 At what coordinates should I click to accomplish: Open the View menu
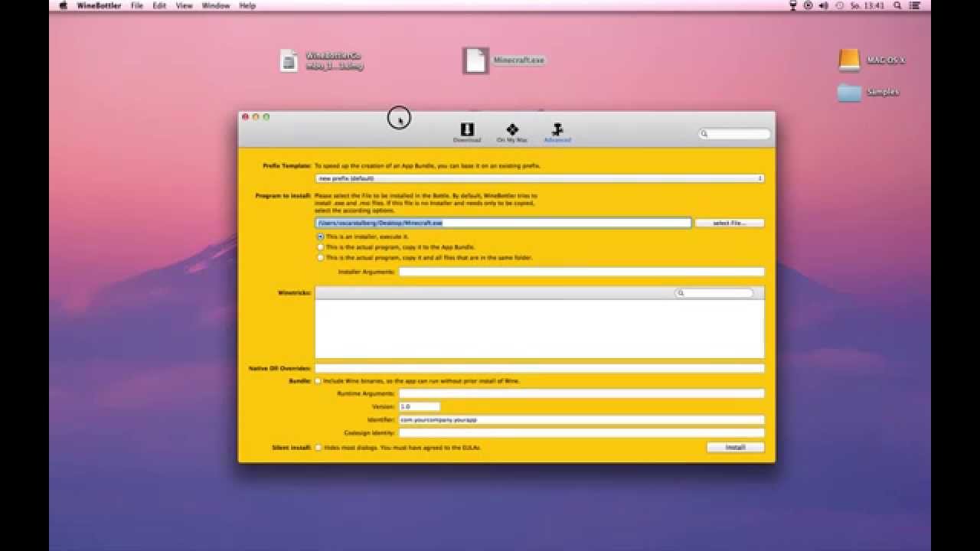tap(185, 5)
